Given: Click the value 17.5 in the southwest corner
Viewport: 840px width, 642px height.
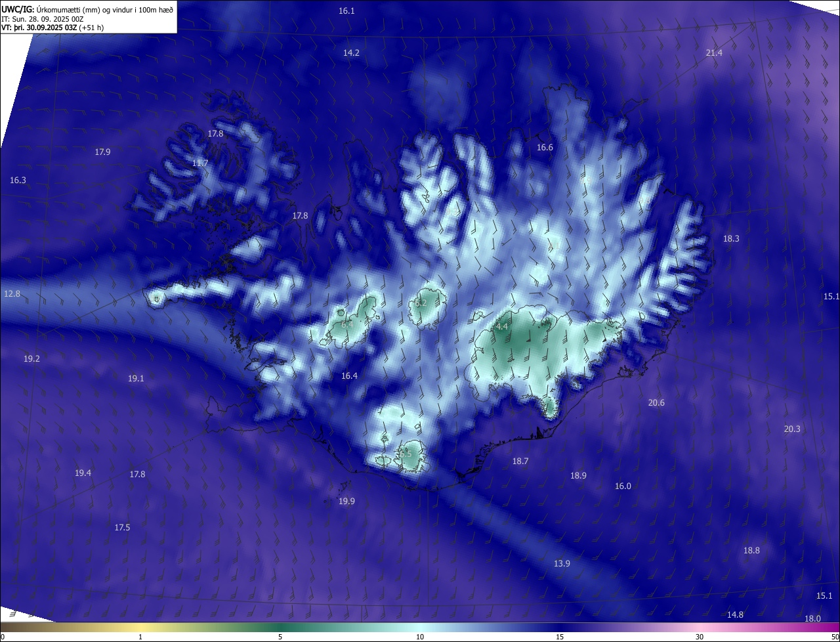Looking at the screenshot, I should tap(122, 528).
